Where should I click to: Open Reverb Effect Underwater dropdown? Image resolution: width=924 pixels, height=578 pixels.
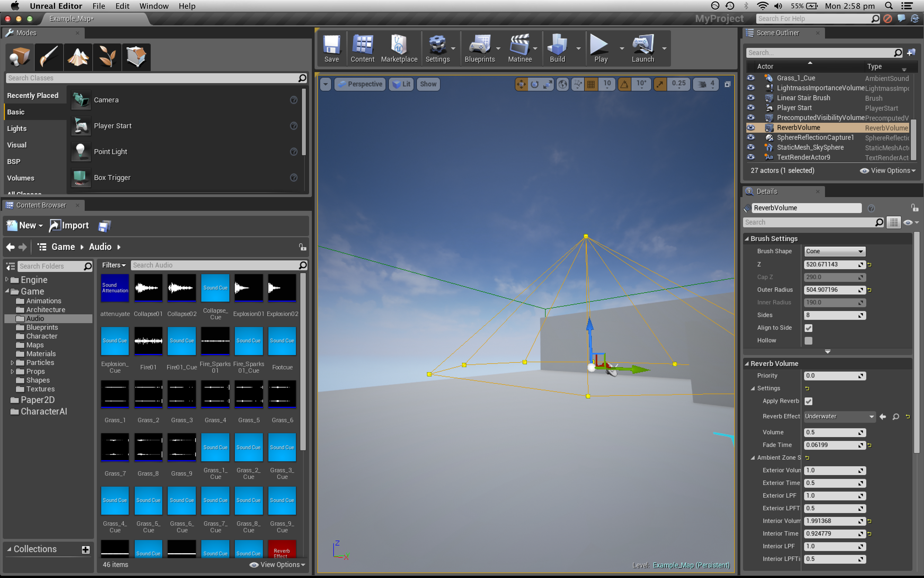point(839,416)
